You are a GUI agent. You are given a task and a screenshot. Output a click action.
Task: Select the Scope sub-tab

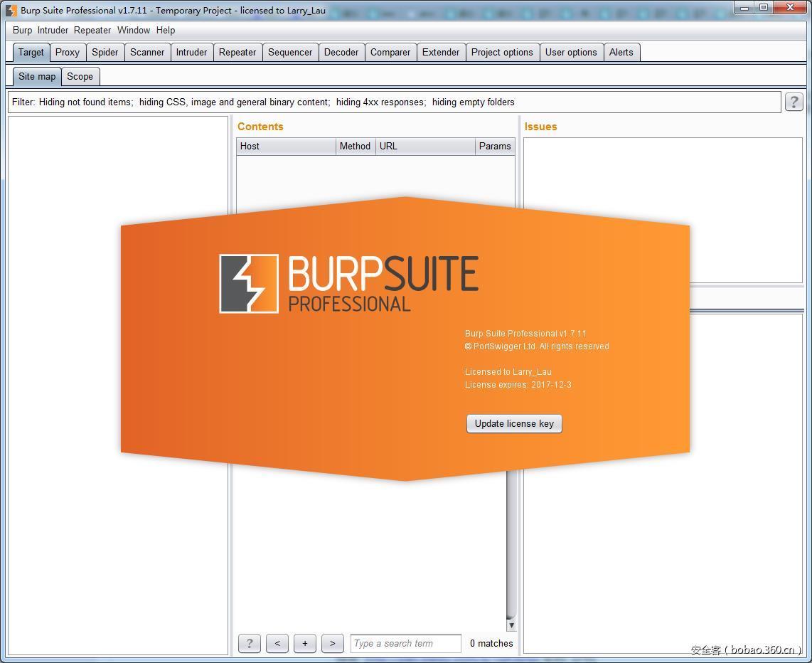click(80, 76)
